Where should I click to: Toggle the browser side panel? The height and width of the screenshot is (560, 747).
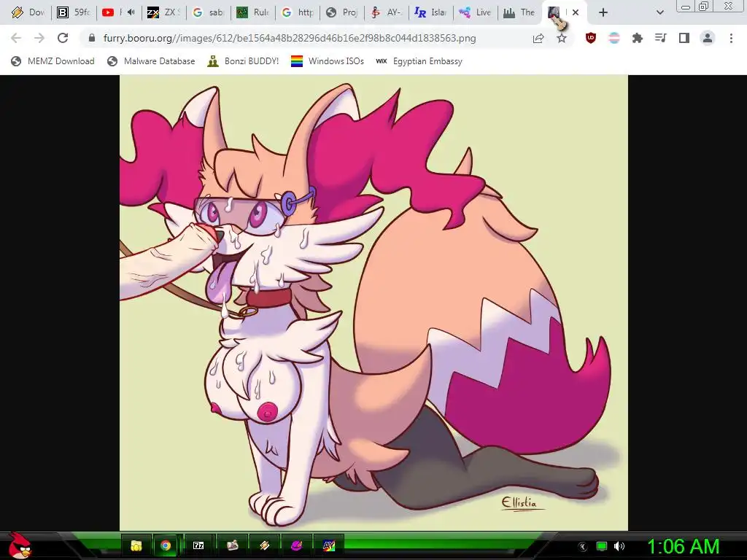click(684, 38)
